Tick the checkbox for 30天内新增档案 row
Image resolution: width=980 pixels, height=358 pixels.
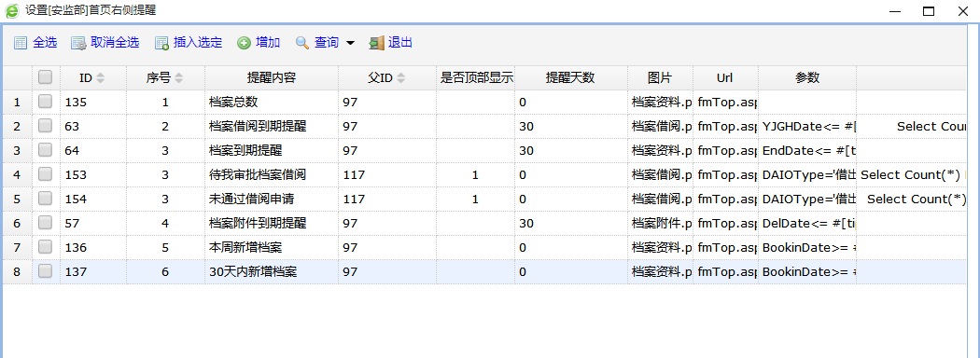45,272
